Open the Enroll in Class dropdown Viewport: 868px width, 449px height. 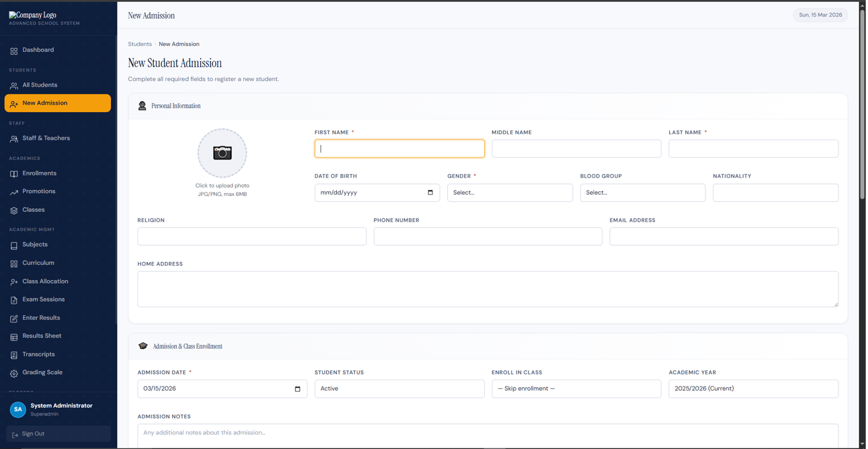(x=576, y=389)
